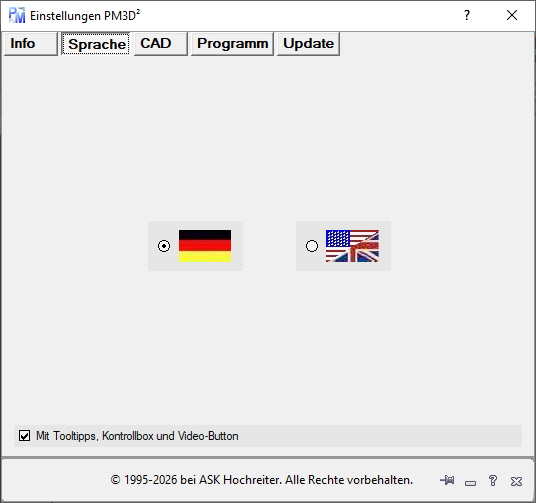This screenshot has width=536, height=503.
Task: Click the US/UK flag image
Action: tap(352, 246)
